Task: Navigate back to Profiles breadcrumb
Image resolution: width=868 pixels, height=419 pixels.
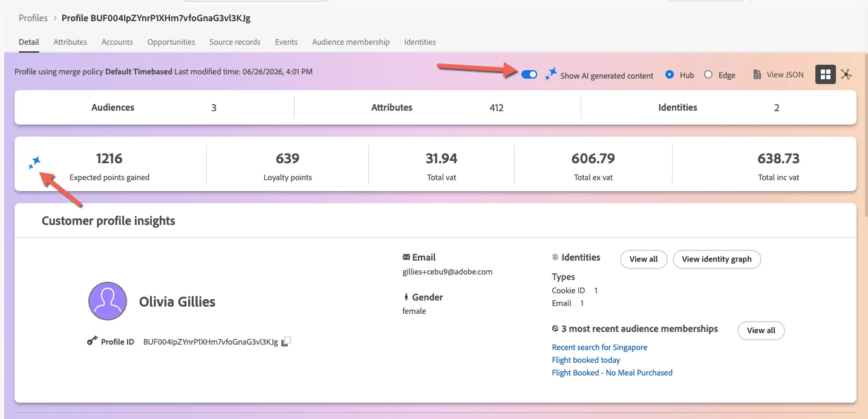Action: [x=33, y=18]
